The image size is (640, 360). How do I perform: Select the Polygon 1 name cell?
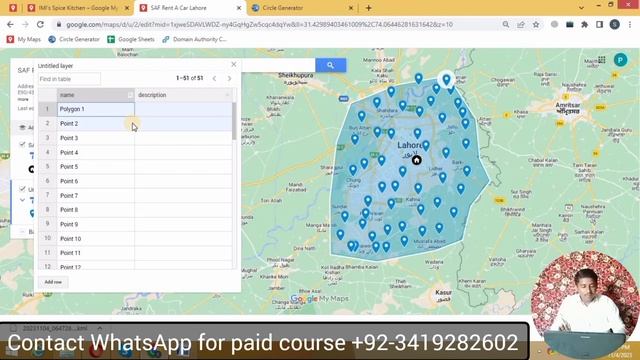pos(96,109)
